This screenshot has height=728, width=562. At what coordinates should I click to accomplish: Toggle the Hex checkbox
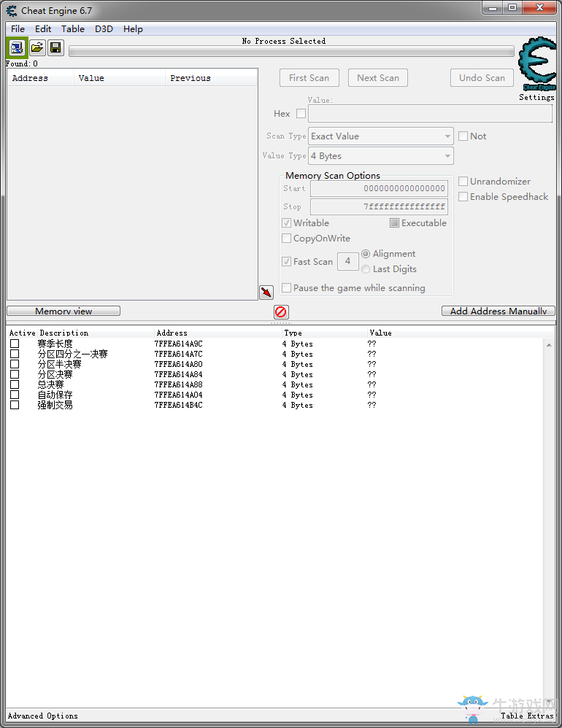tap(301, 113)
